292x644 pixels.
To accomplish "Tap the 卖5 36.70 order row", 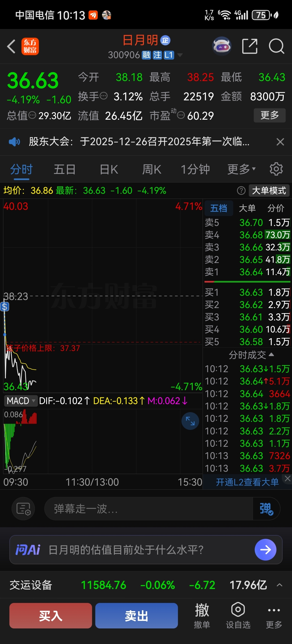I will (247, 222).
